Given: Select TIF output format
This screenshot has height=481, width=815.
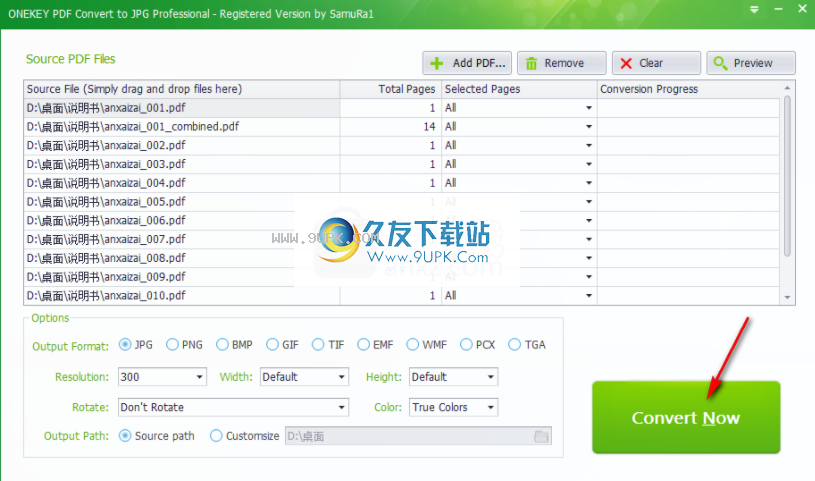Looking at the screenshot, I should [328, 345].
